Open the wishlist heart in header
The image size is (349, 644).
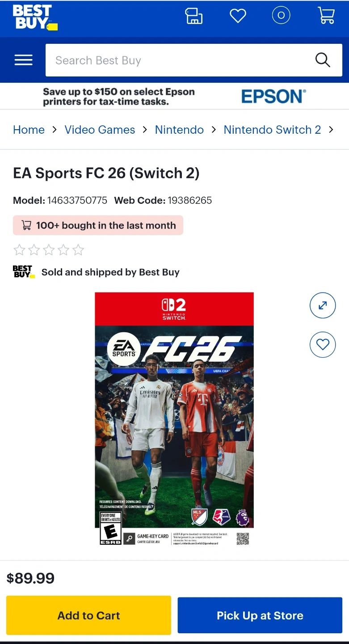(x=238, y=16)
